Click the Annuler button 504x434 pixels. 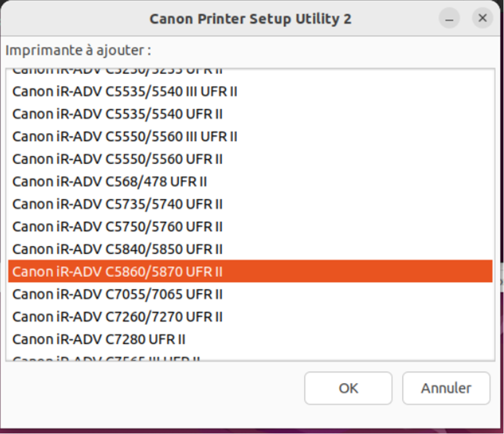click(x=446, y=388)
